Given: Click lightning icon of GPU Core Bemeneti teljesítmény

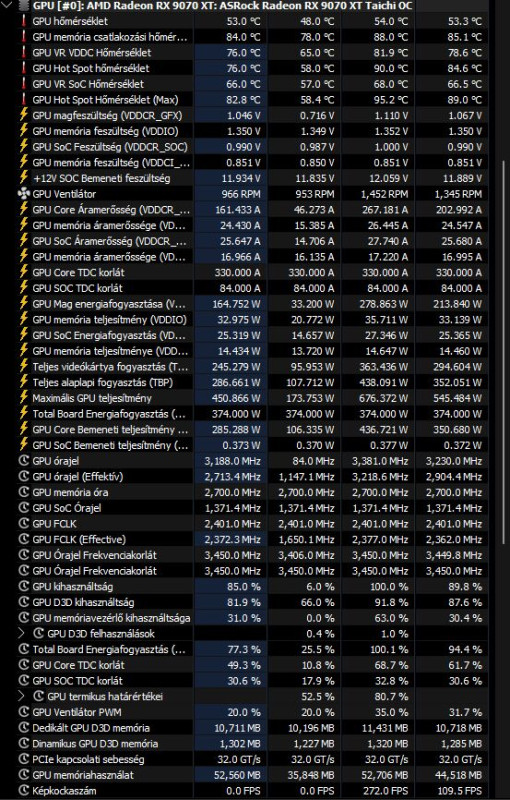Looking at the screenshot, I should point(23,430).
